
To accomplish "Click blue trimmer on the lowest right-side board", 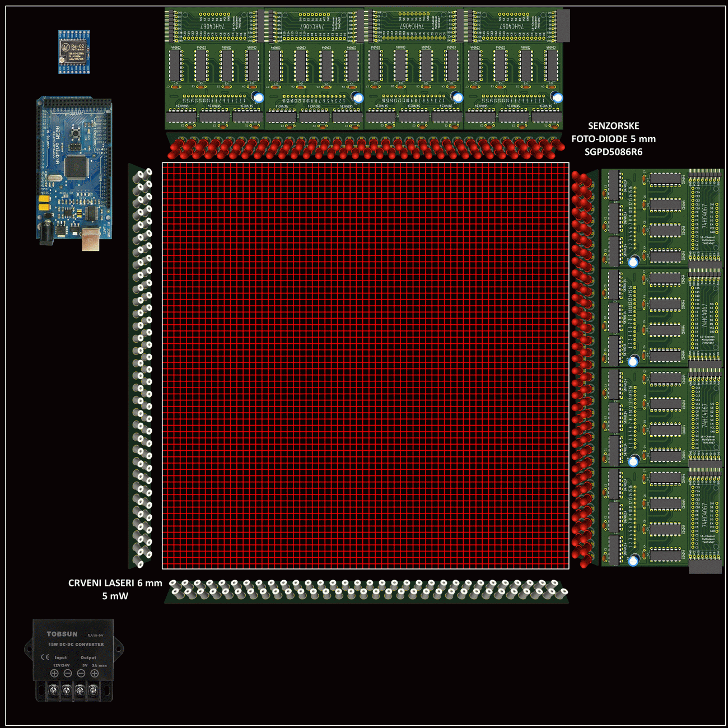I will coord(633,560).
